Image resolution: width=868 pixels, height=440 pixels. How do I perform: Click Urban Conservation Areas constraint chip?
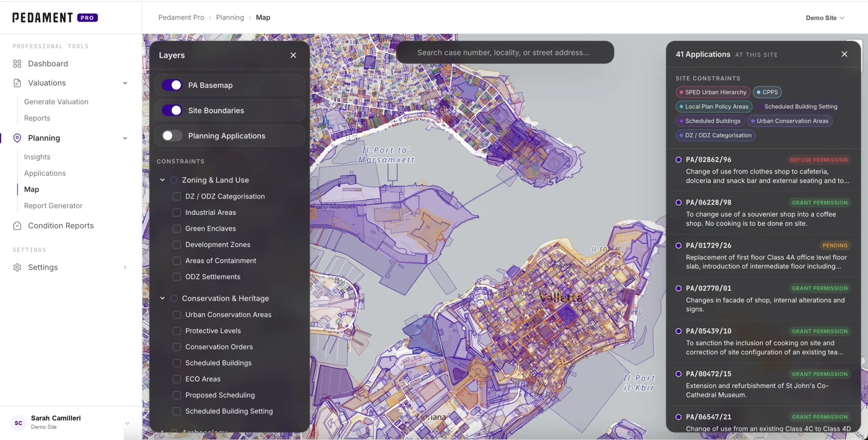pos(790,121)
